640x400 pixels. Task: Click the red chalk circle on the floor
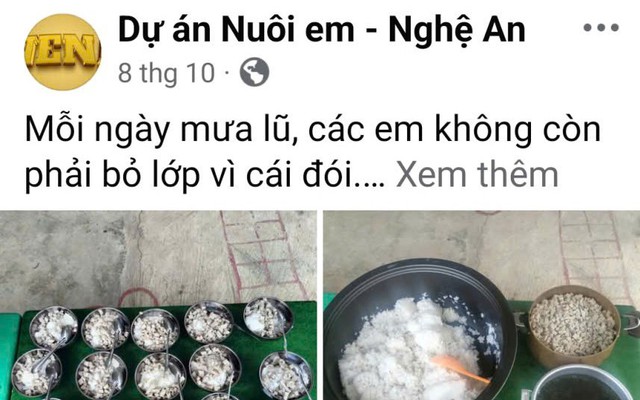pyautogui.click(x=138, y=297)
